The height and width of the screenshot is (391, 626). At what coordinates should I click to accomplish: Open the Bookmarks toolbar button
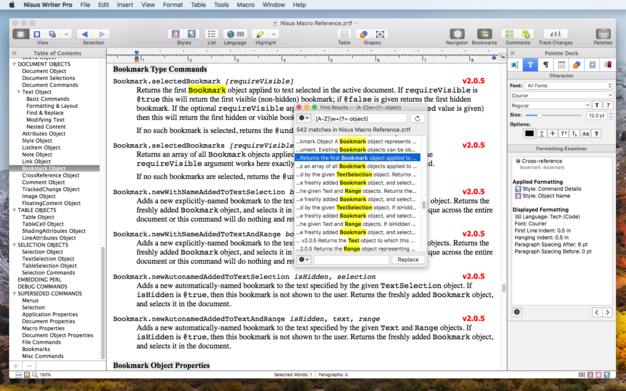pyautogui.click(x=484, y=34)
